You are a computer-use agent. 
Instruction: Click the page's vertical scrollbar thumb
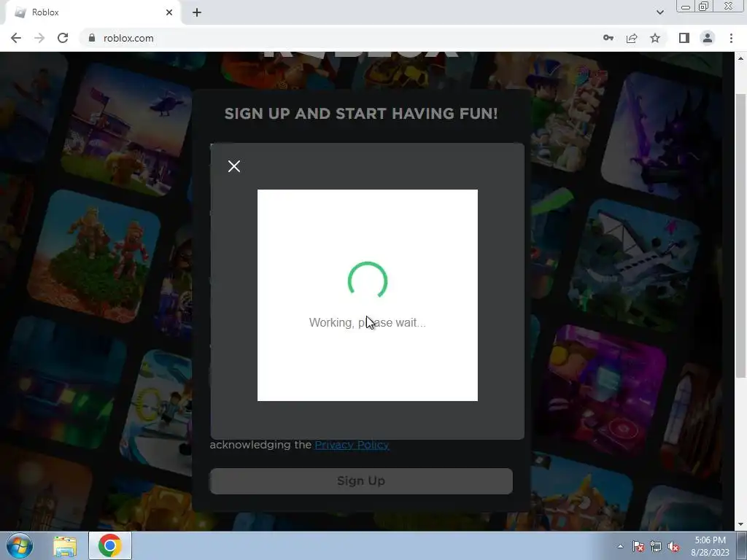(x=740, y=236)
